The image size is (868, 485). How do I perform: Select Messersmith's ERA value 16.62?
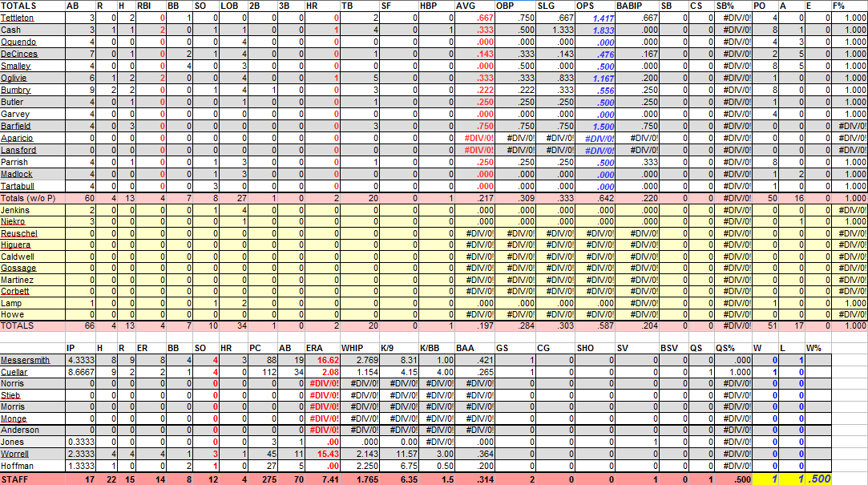click(322, 361)
